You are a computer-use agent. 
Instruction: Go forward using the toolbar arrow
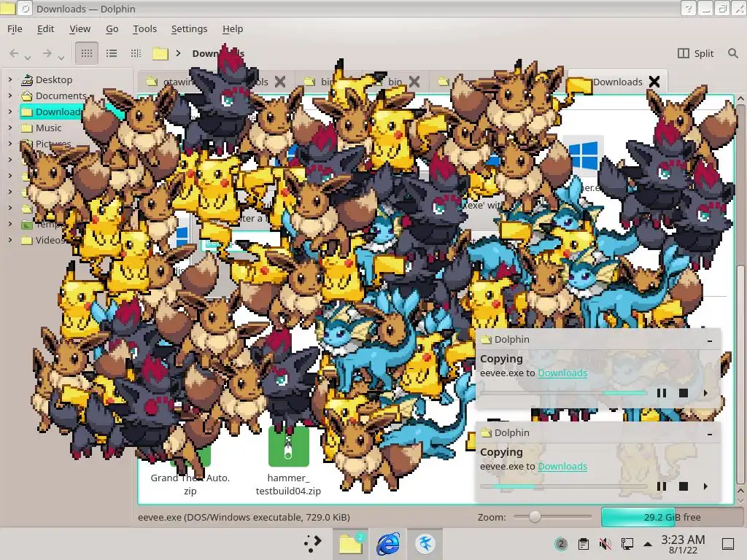tap(47, 53)
